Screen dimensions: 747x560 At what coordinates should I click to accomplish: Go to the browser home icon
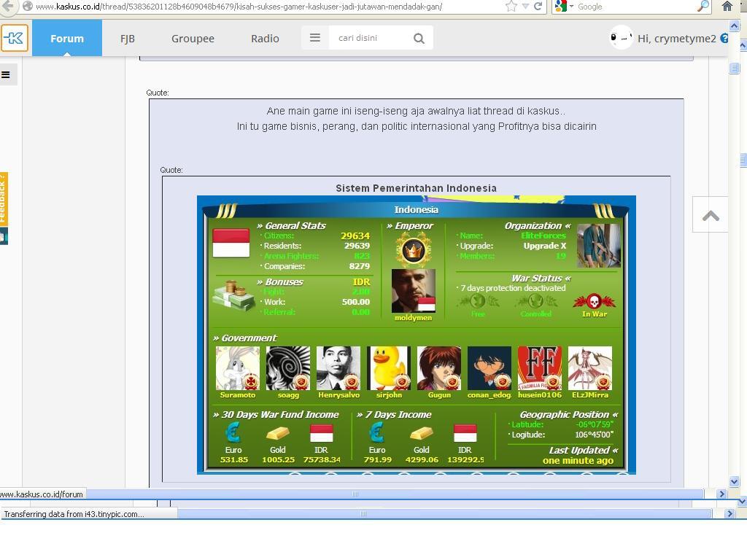click(727, 6)
